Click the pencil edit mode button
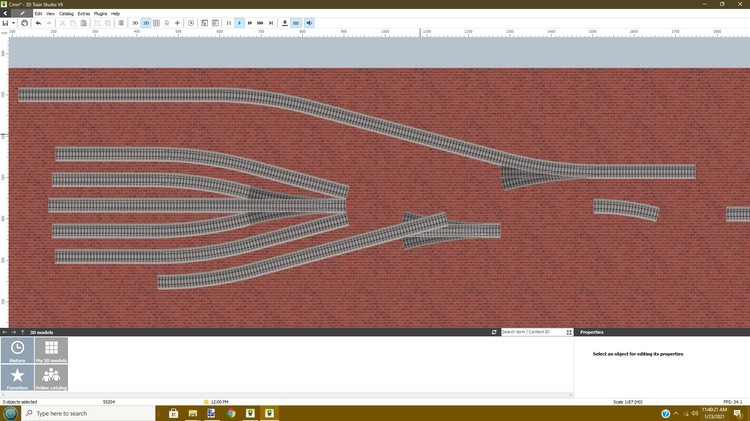The height and width of the screenshot is (421, 750). click(x=22, y=13)
